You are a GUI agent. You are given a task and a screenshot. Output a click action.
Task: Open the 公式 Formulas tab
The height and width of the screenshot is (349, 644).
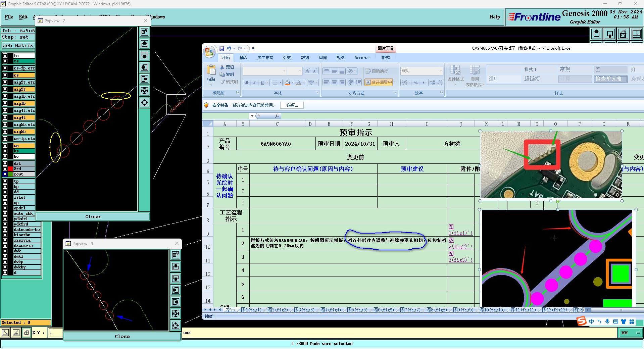point(287,58)
